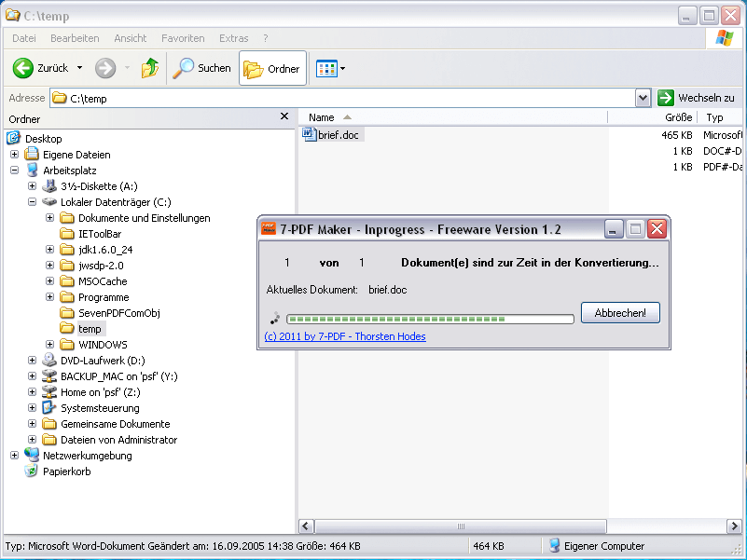Toggle the Ordner folder pane button
The width and height of the screenshot is (747, 560).
[272, 69]
